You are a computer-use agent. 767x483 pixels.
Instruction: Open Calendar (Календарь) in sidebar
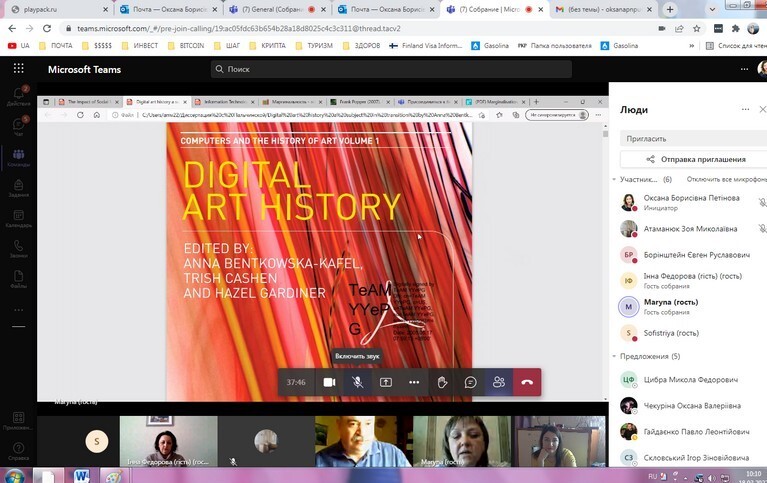(x=19, y=218)
